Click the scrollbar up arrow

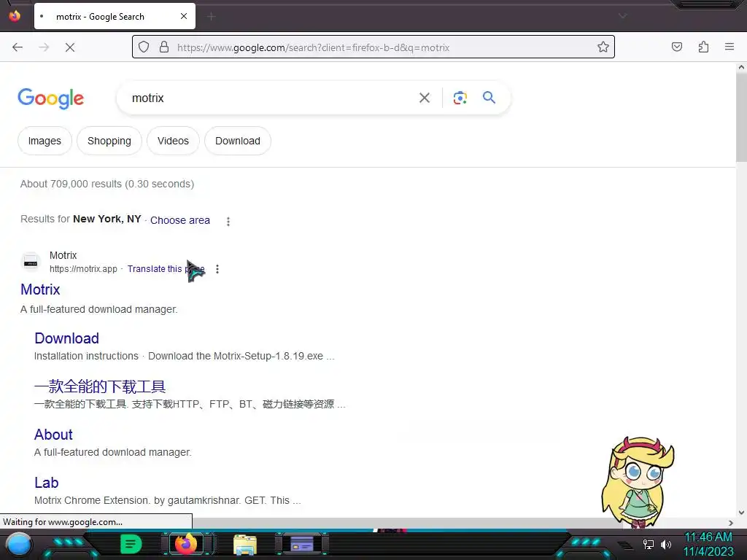click(x=741, y=68)
